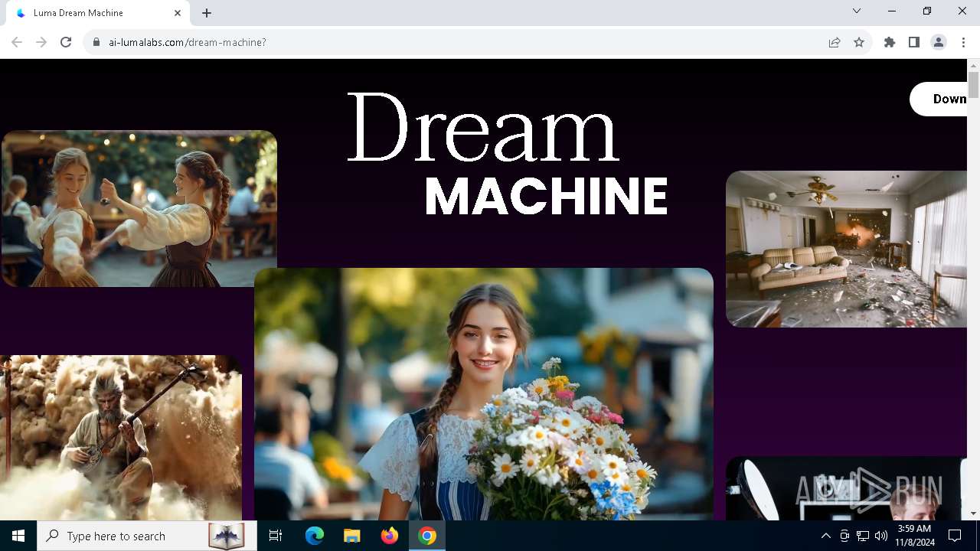Switch to Chrome taskbar icon

pyautogui.click(x=427, y=536)
